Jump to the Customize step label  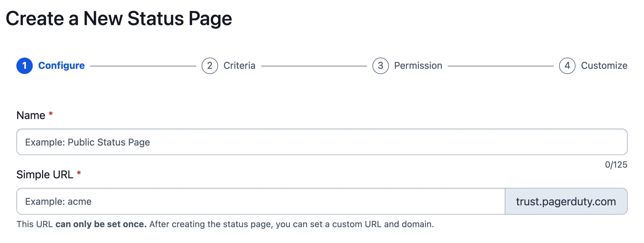pyautogui.click(x=604, y=66)
